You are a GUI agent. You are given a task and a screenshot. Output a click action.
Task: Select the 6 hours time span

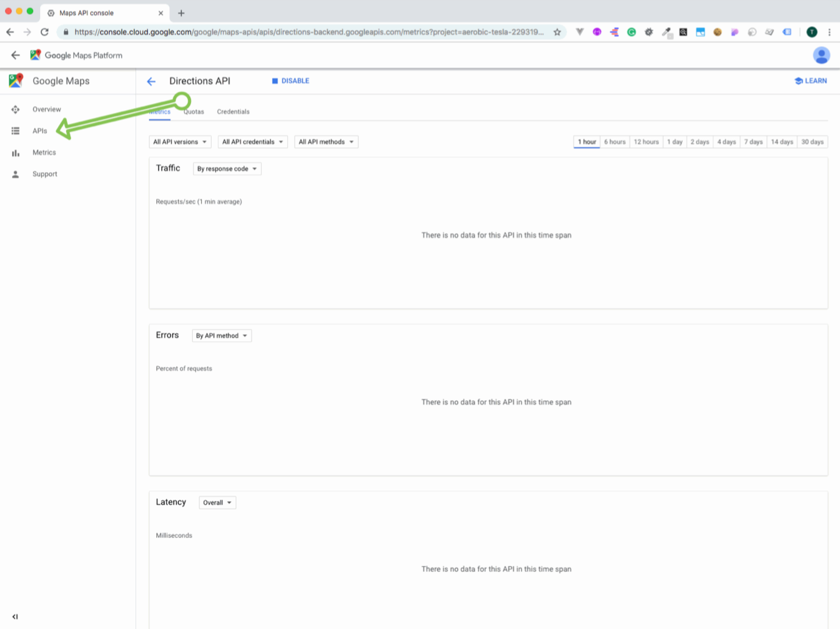click(x=615, y=142)
